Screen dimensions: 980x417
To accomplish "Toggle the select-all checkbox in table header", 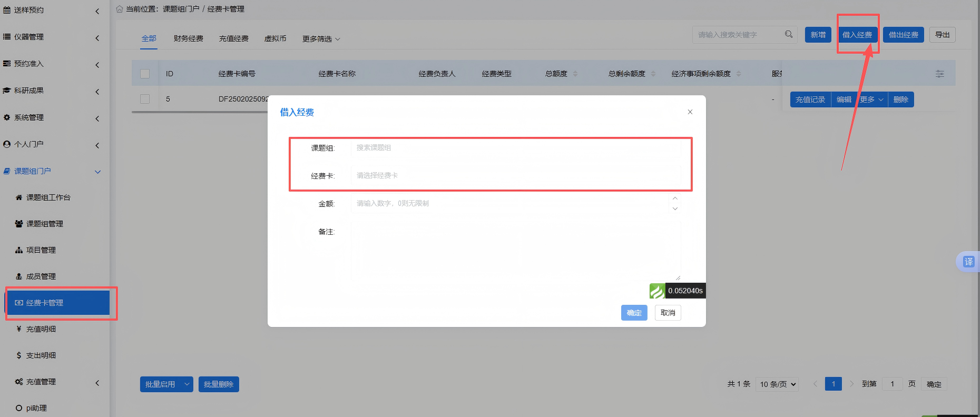I will pos(145,74).
